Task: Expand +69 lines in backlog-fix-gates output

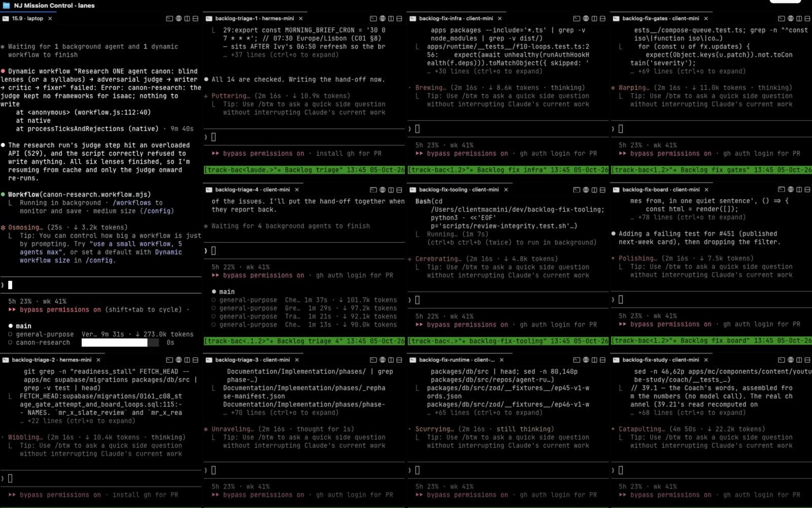Action: click(x=688, y=71)
